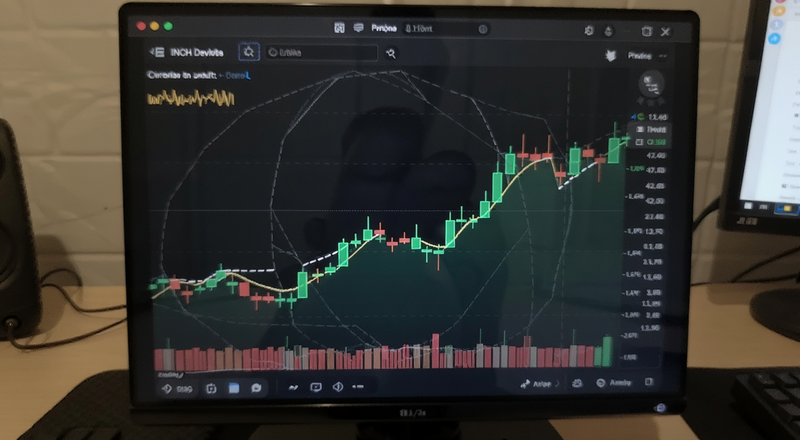Click the speaker sound icon in bottom toolbar

tap(337, 387)
